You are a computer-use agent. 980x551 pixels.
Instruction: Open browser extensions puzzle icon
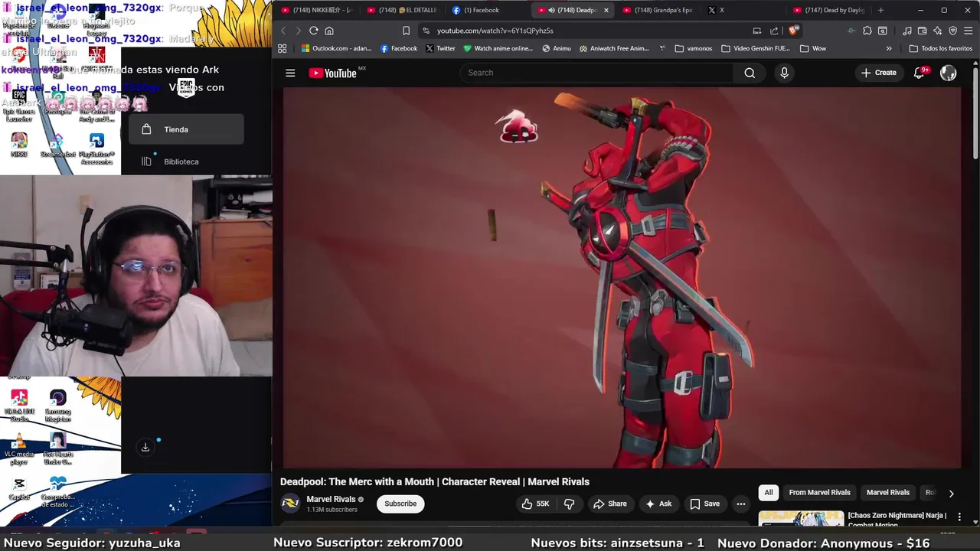point(867,31)
